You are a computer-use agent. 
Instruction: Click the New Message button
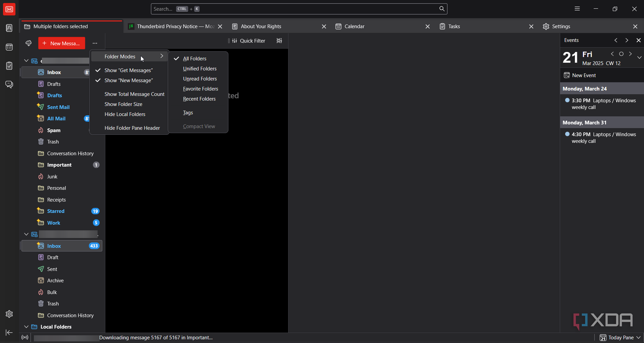pyautogui.click(x=61, y=43)
